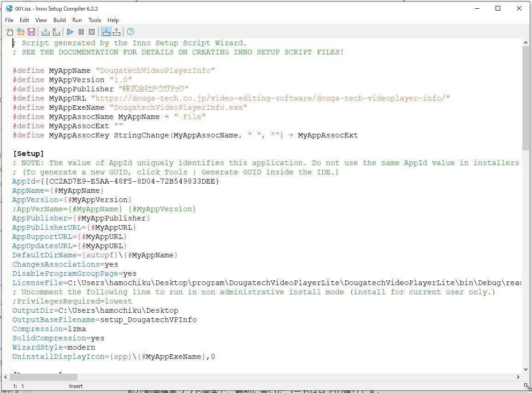The width and height of the screenshot is (532, 393).
Task: Click the Run (play) toolbar icon
Action: point(70,32)
